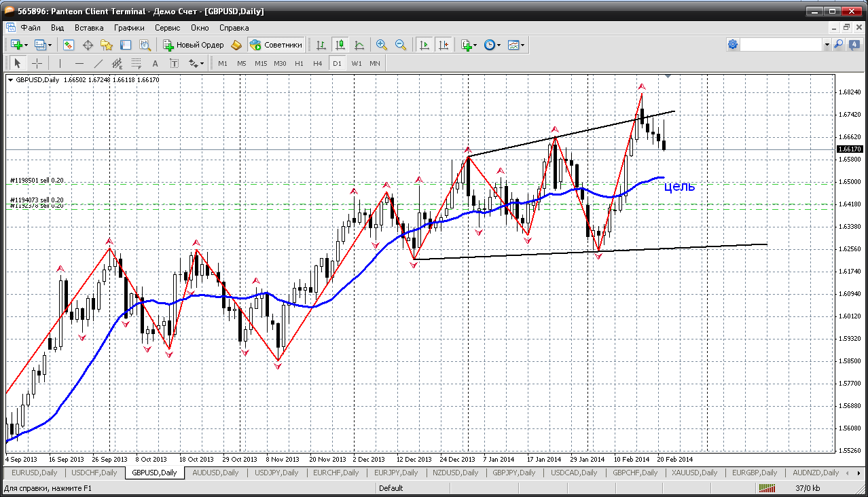Select the D1 timeframe button
The height and width of the screenshot is (497, 868).
click(336, 63)
